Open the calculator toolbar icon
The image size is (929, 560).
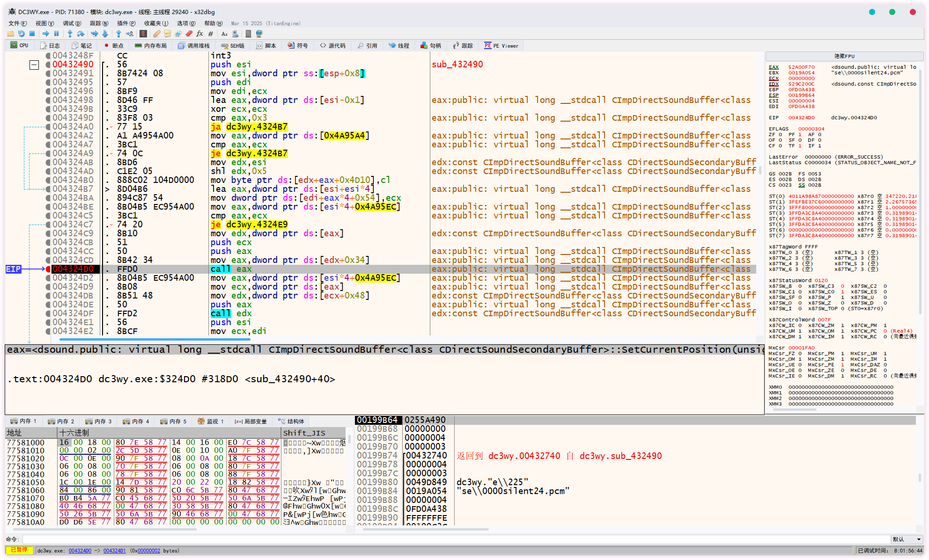pyautogui.click(x=248, y=34)
